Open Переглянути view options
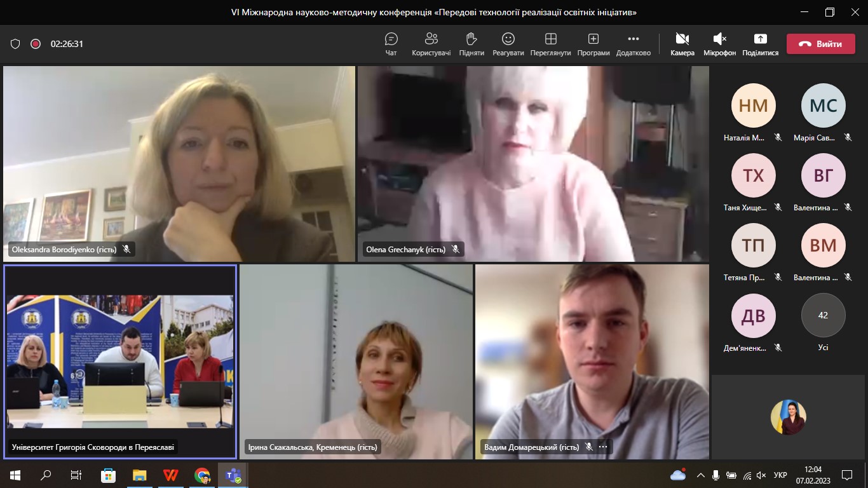 (x=551, y=44)
